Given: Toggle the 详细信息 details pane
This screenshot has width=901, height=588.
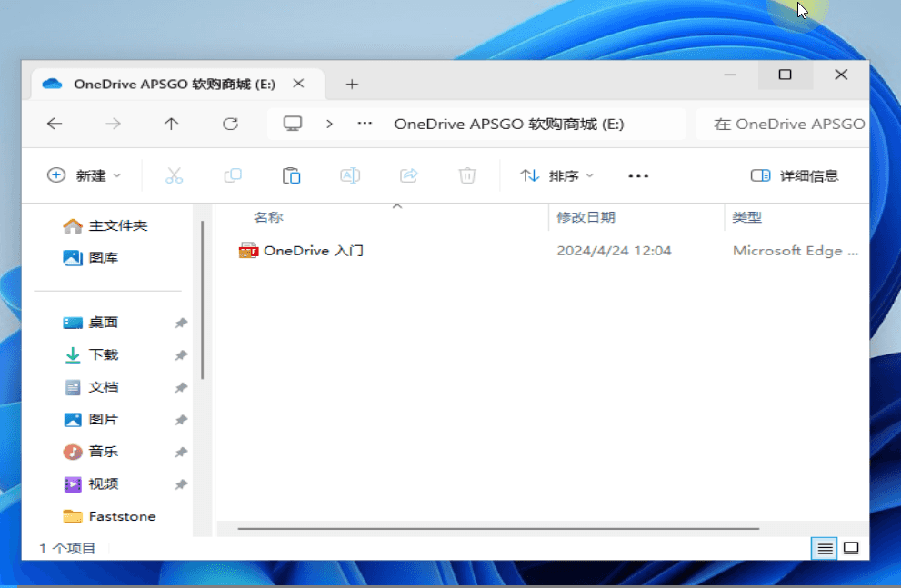Looking at the screenshot, I should [x=795, y=175].
